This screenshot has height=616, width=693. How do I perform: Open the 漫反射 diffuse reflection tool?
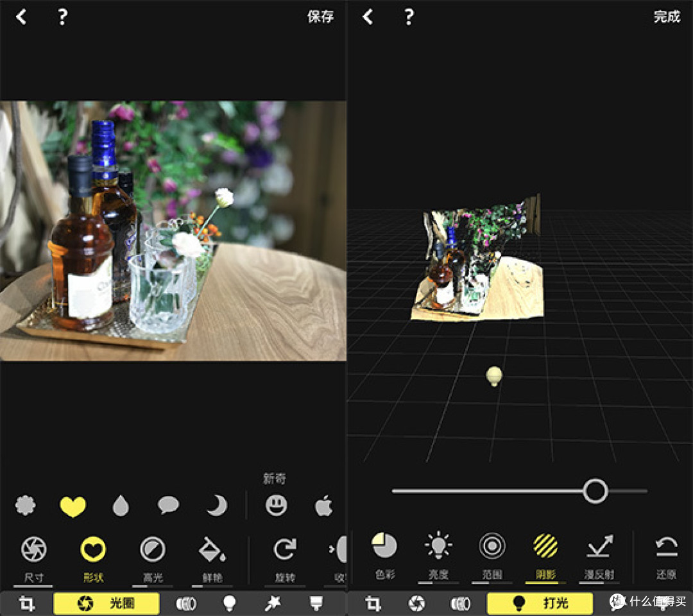[600, 556]
